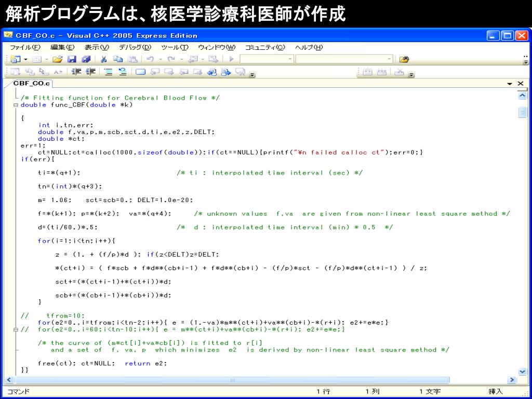Open the Redo history dropdown arrow
This screenshot has width=532, height=399.
pos(182,59)
